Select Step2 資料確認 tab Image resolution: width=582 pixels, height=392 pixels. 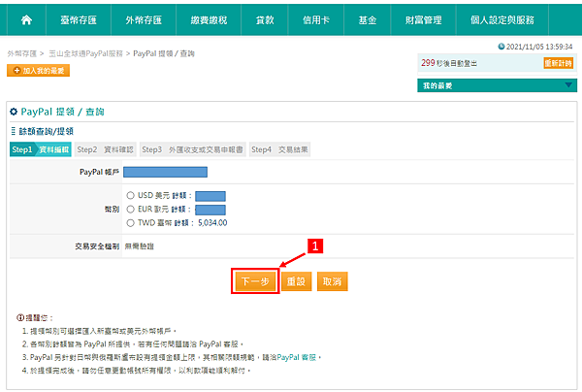pos(106,149)
